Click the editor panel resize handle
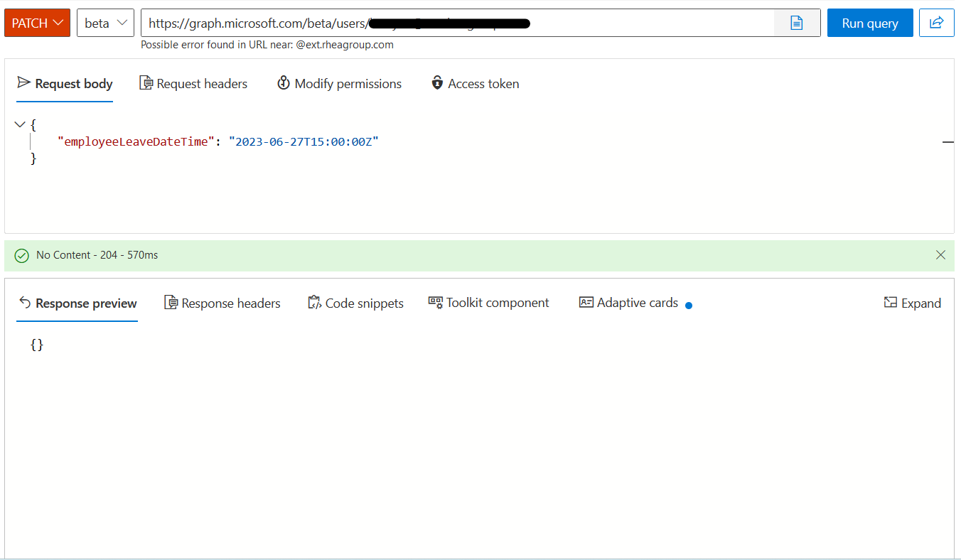This screenshot has width=961, height=560. (x=947, y=141)
